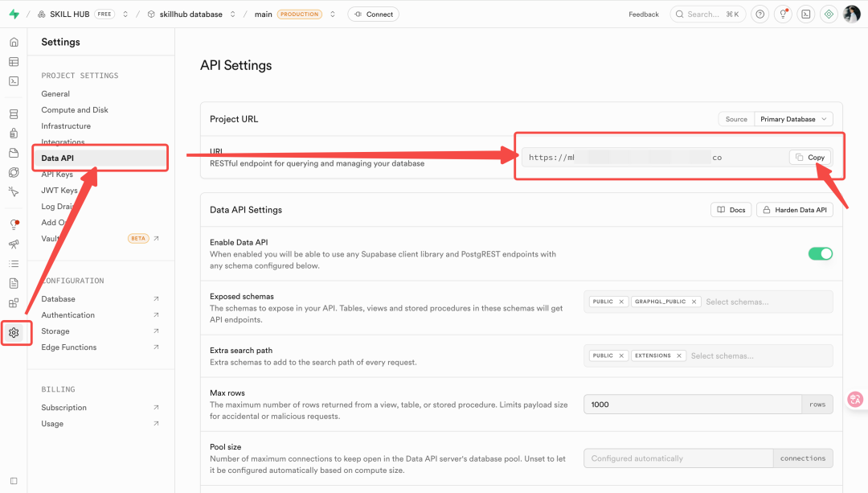The width and height of the screenshot is (868, 493).
Task: Disable the Enable Data API switch
Action: click(x=820, y=253)
